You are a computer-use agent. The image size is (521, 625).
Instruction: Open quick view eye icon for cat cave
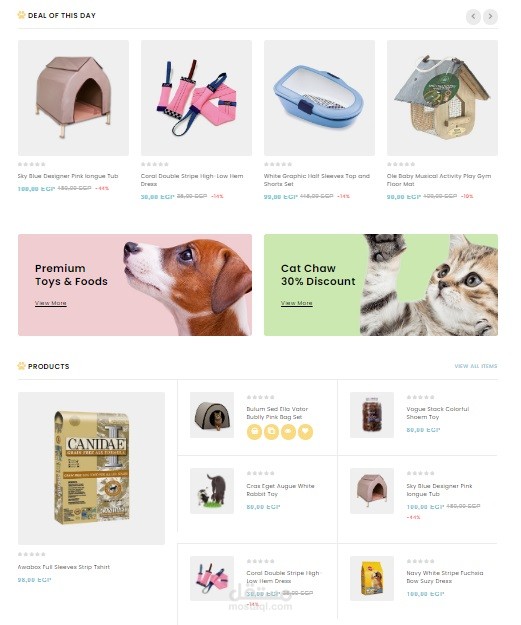pyautogui.click(x=289, y=432)
